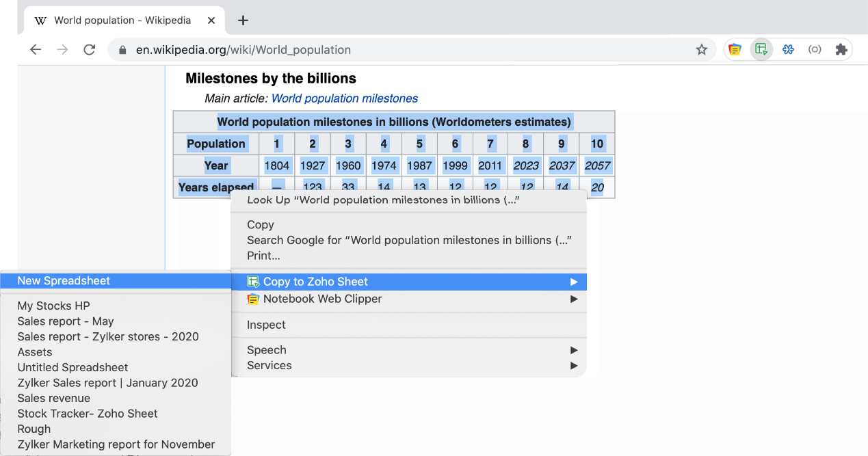This screenshot has width=868, height=456.
Task: Click the Wikipedia favicon on the tab
Action: 40,21
